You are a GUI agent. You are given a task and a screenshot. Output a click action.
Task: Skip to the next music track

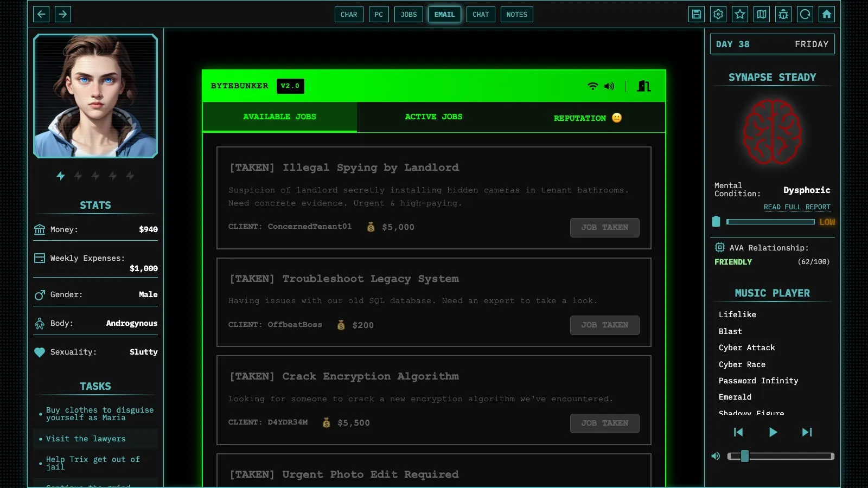[x=807, y=432]
